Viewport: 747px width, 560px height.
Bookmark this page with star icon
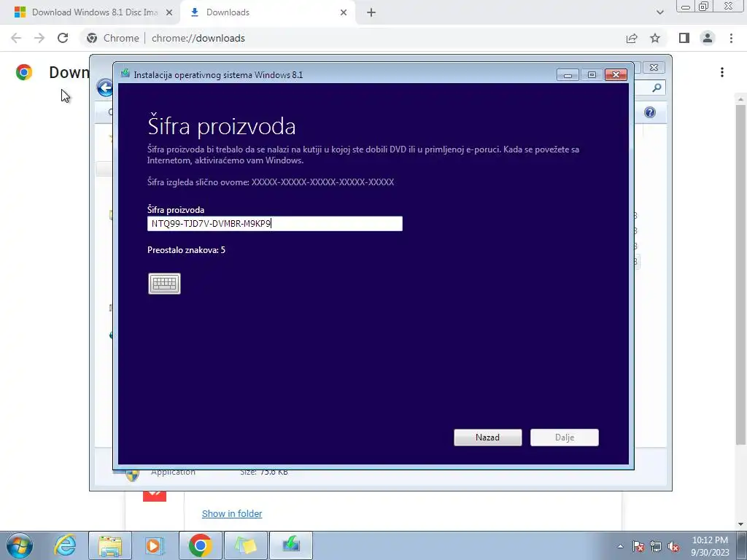(x=655, y=38)
